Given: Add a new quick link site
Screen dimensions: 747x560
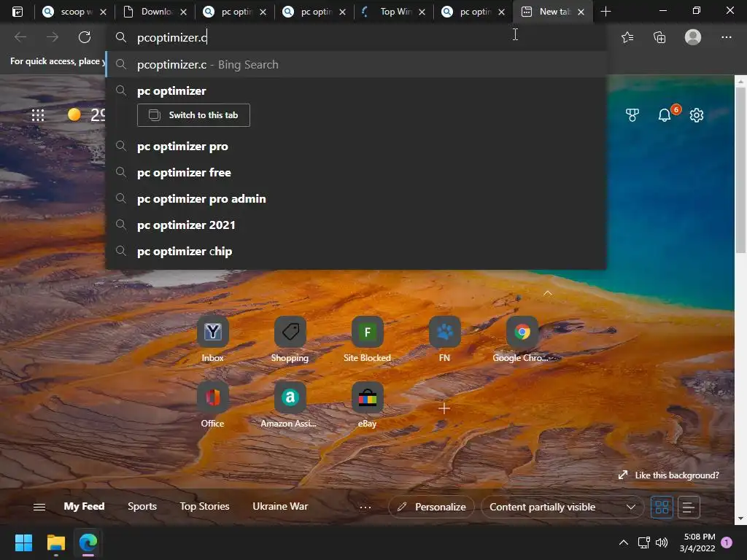Looking at the screenshot, I should (444, 408).
